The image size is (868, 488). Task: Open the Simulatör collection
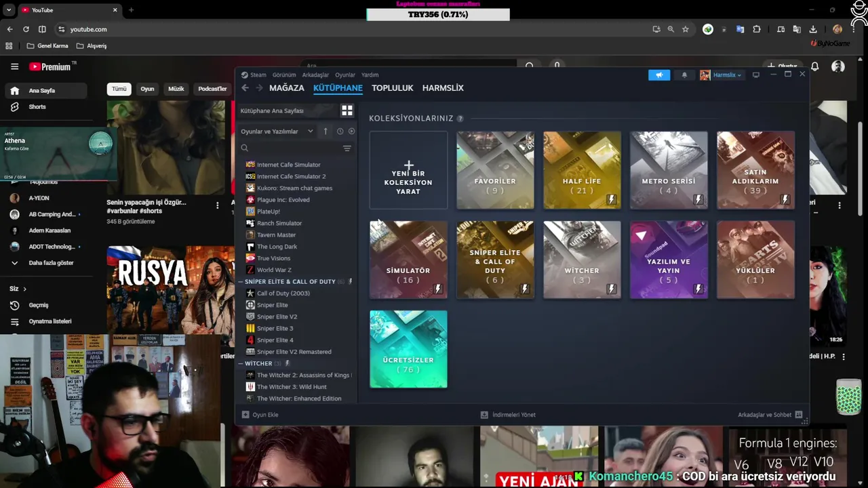[x=408, y=260]
